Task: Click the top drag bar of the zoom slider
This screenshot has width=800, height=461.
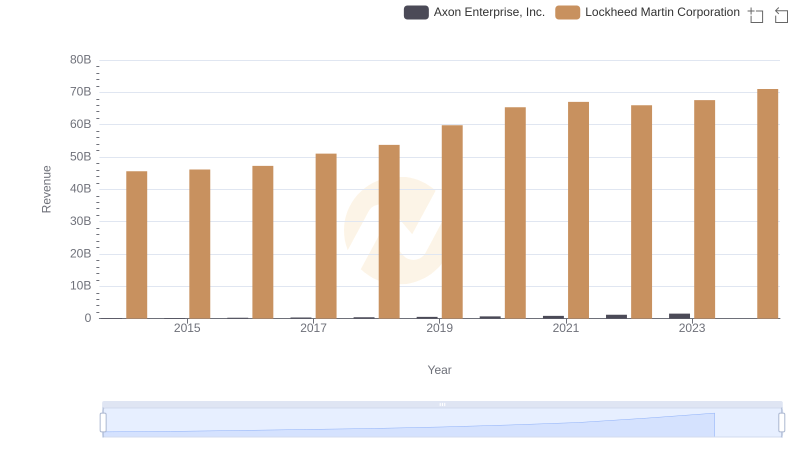Action: tap(442, 405)
